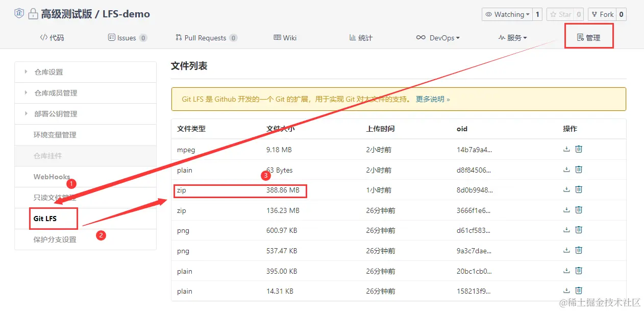Click oid 158213f9... cell
Image resolution: width=644 pixels, height=311 pixels.
[x=475, y=291]
